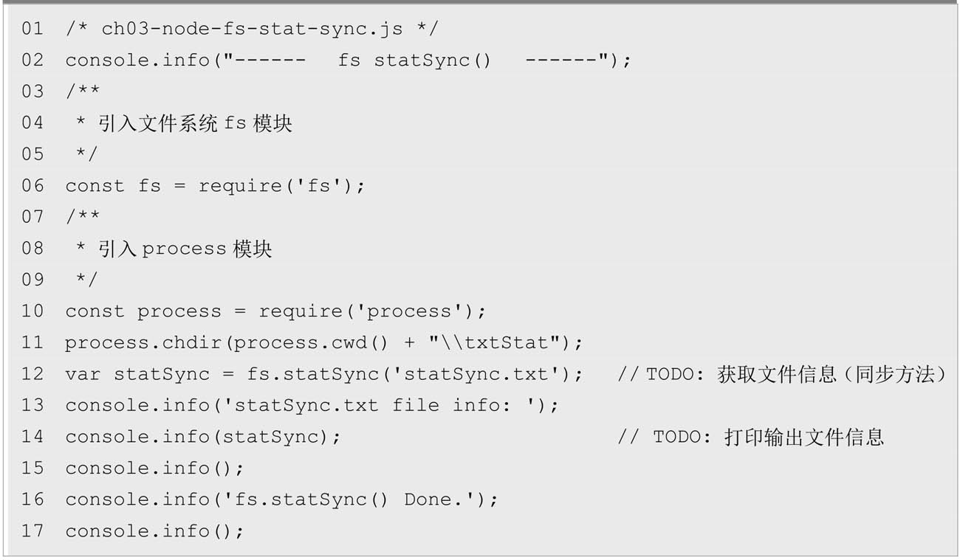Click empty console.info() on line 15
Viewport: 960px width, 560px height.
pyautogui.click(x=154, y=469)
